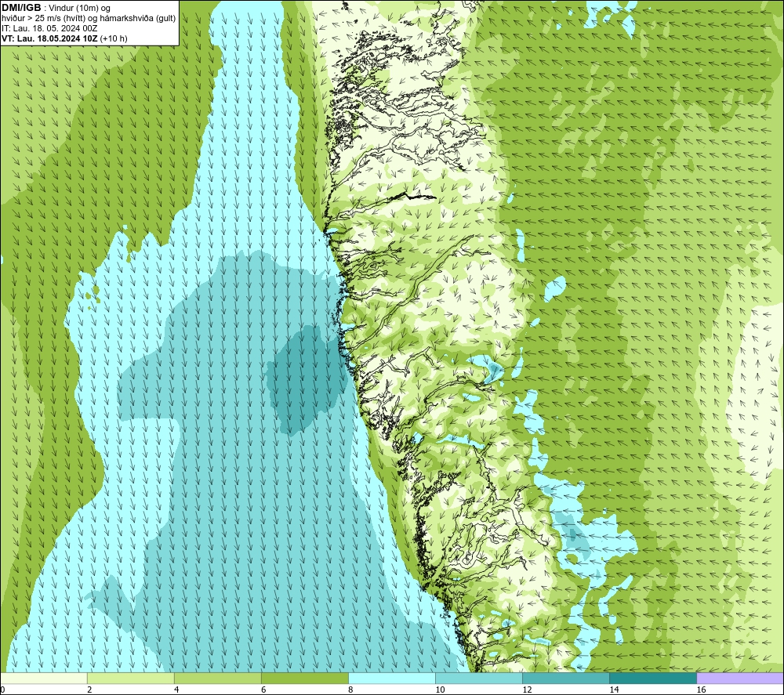
Task: Click the legend scale number '2'
Action: (89, 690)
